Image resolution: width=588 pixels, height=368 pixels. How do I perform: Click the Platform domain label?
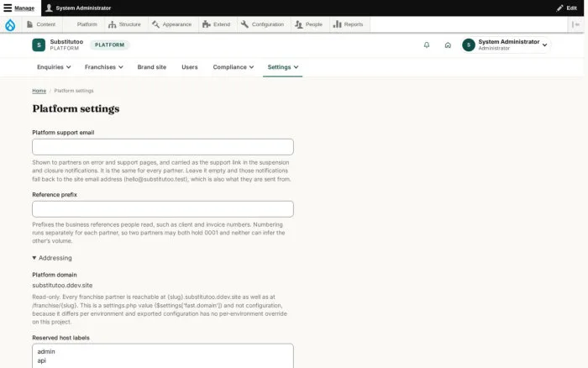pyautogui.click(x=55, y=275)
